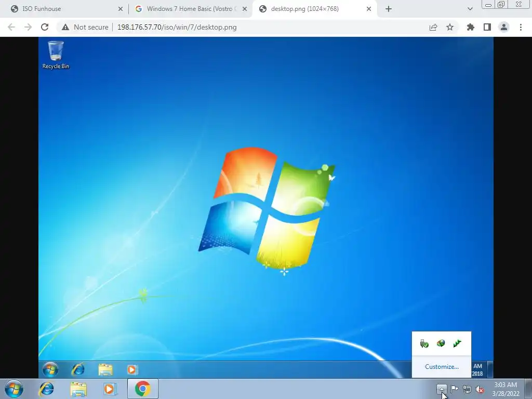The image size is (532, 399).
Task: Click the Windows Start orb on taskbar
Action: (14, 389)
